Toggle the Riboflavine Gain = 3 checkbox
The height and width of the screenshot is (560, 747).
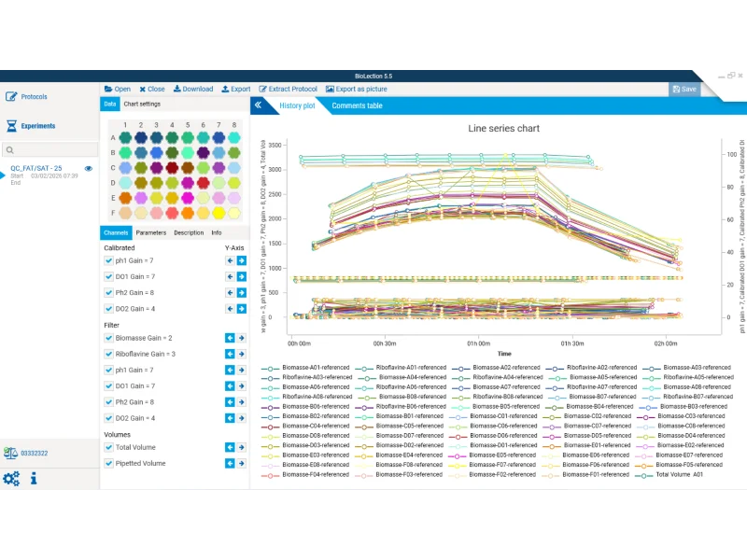[x=108, y=354]
